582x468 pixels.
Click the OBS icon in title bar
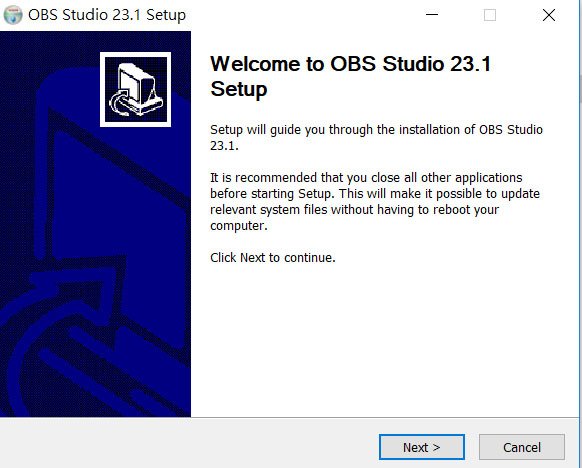[x=13, y=15]
